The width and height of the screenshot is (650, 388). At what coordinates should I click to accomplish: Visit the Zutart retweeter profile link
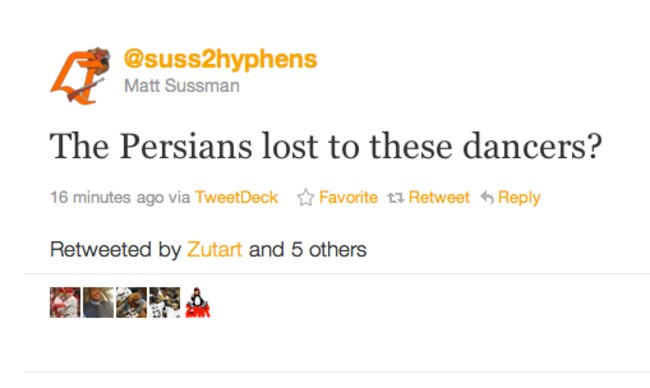click(x=214, y=250)
